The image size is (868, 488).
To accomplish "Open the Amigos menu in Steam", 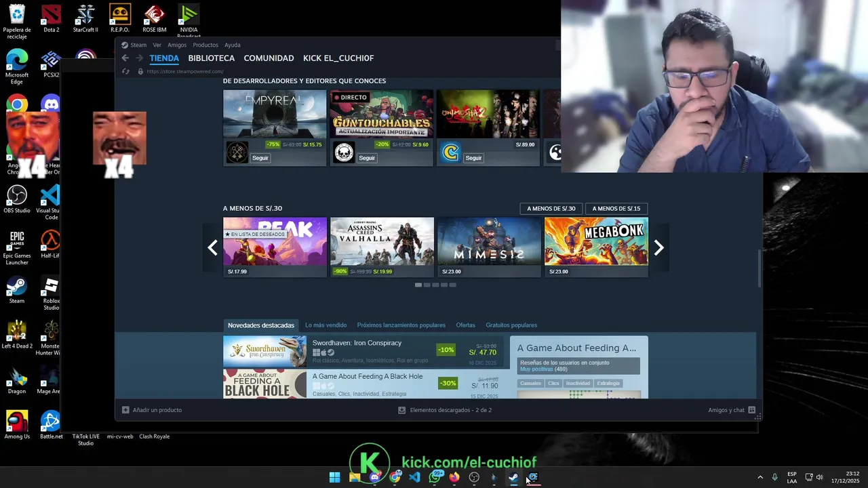I will 177,45.
